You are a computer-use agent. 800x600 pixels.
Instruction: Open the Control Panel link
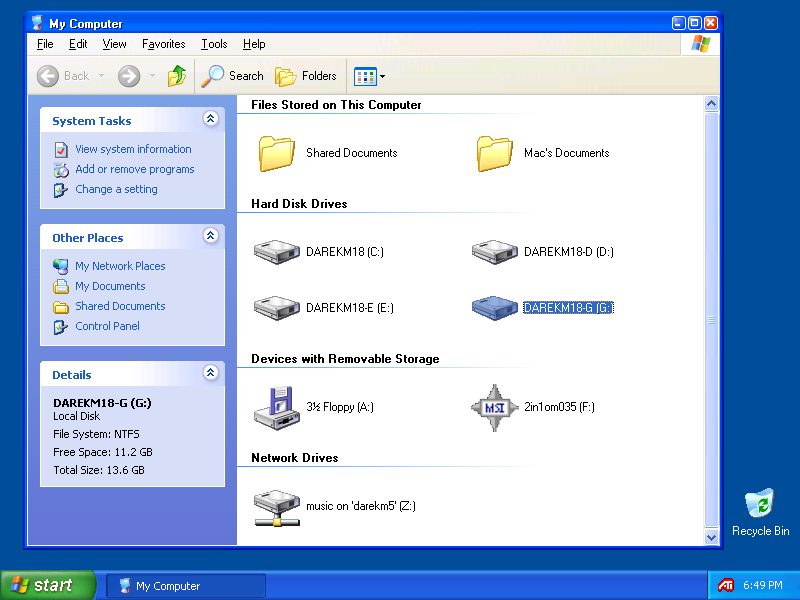tap(107, 326)
